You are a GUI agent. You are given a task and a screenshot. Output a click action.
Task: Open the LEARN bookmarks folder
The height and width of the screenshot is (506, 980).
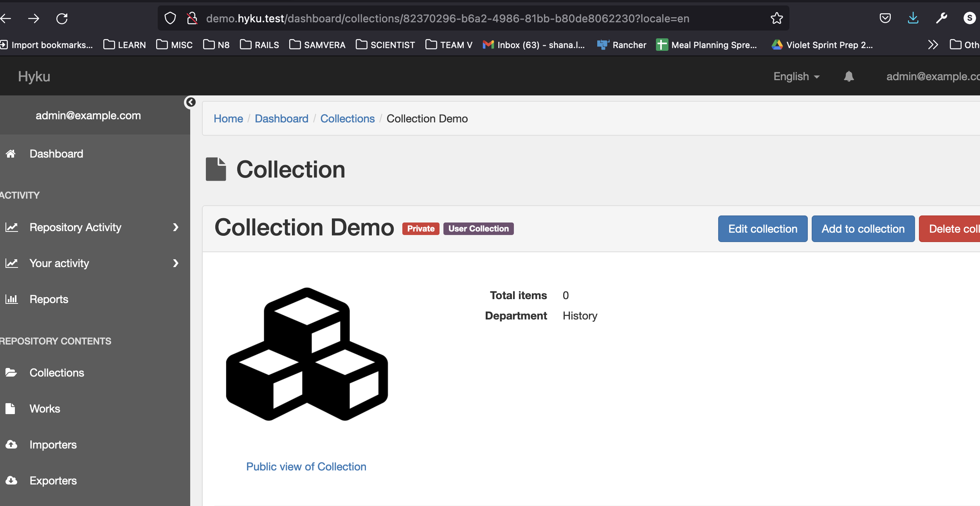pyautogui.click(x=124, y=45)
